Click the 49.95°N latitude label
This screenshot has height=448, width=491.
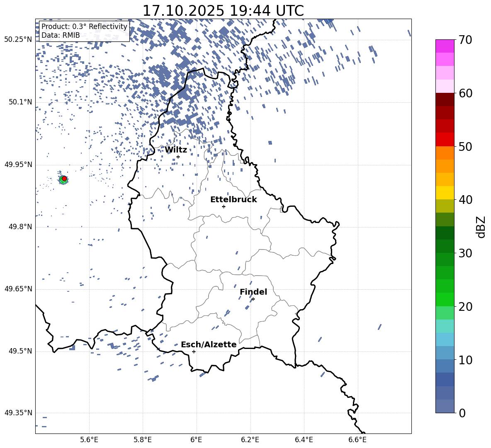[x=18, y=165]
